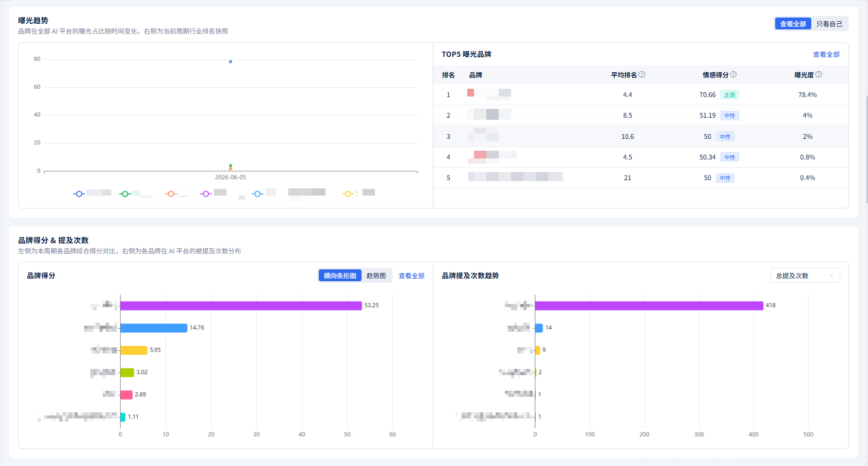868x466 pixels.
Task: Select 查看全部 toggle in exposure trend header
Action: tap(793, 24)
